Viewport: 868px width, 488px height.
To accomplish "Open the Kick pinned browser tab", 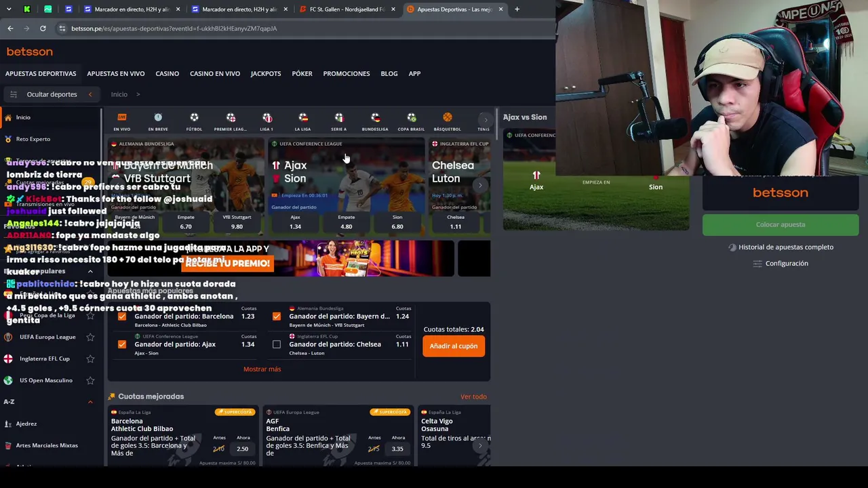I will click(26, 9).
